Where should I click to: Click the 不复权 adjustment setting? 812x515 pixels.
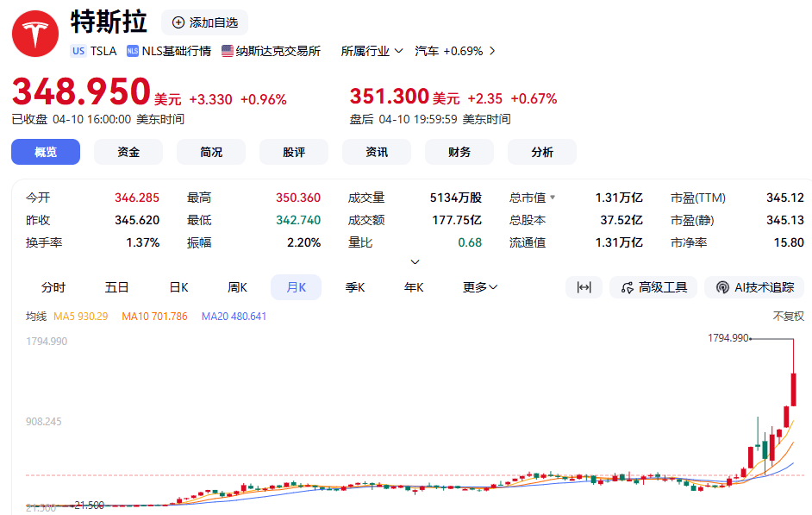coord(788,317)
